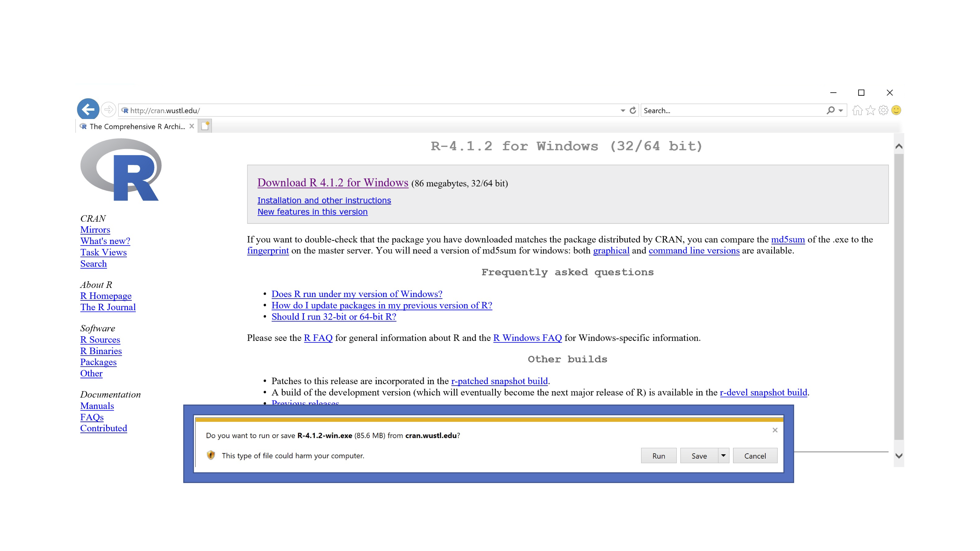Refresh the page with reload icon
Image resolution: width=980 pixels, height=551 pixels.
click(x=633, y=110)
